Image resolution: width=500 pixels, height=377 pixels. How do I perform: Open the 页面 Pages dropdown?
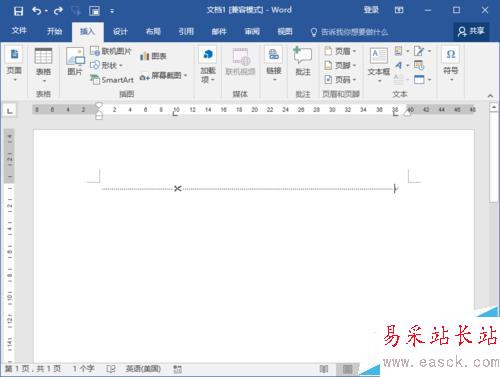tap(14, 64)
